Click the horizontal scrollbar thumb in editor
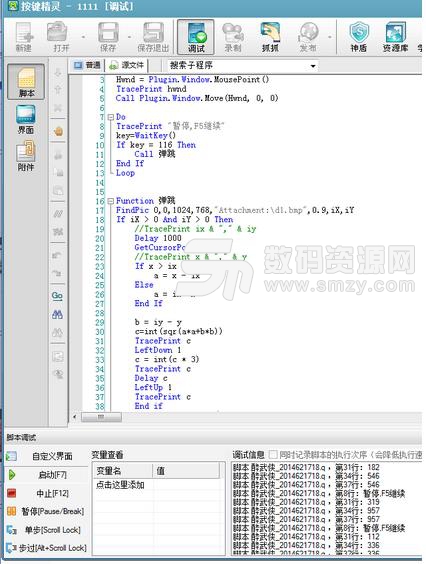 [x=101, y=417]
